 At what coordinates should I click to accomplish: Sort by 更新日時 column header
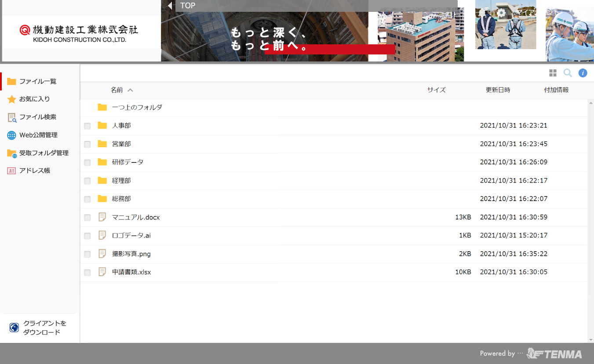(x=498, y=90)
